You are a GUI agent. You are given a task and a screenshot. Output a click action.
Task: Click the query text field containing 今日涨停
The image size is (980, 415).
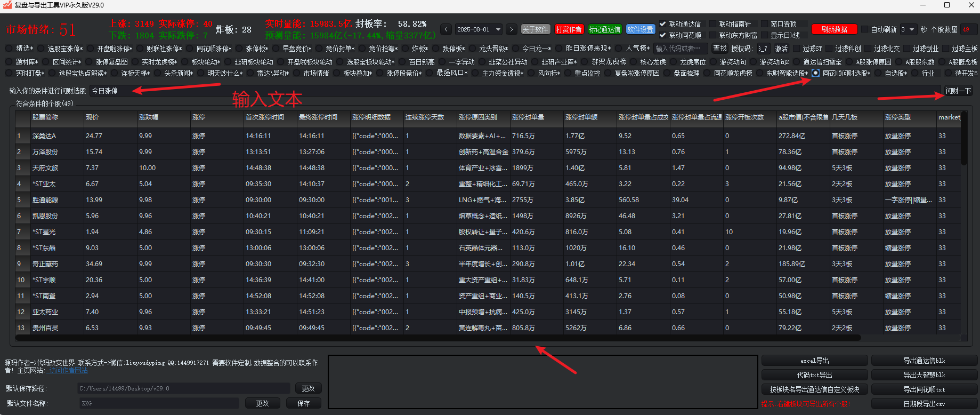(515, 91)
